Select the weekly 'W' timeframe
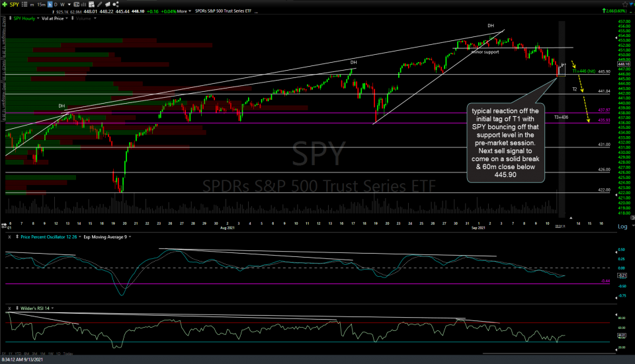Viewport: 635px width, 364px height. [62, 5]
